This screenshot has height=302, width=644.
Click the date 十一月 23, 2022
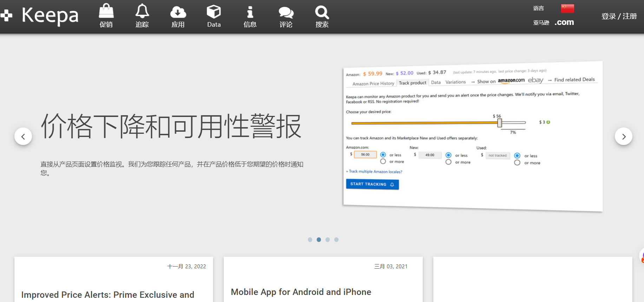[187, 267]
